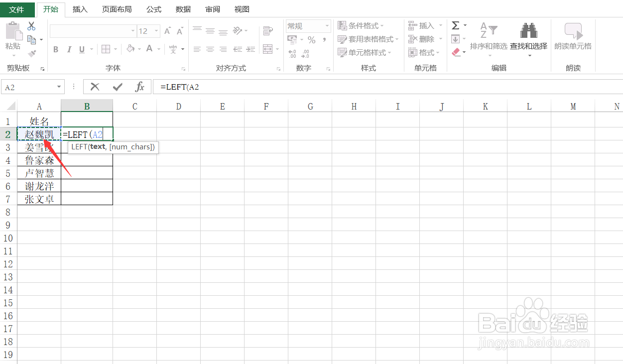Open the 插入 ribbon tab
Viewport: 623px width, 364px height.
[x=80, y=9]
